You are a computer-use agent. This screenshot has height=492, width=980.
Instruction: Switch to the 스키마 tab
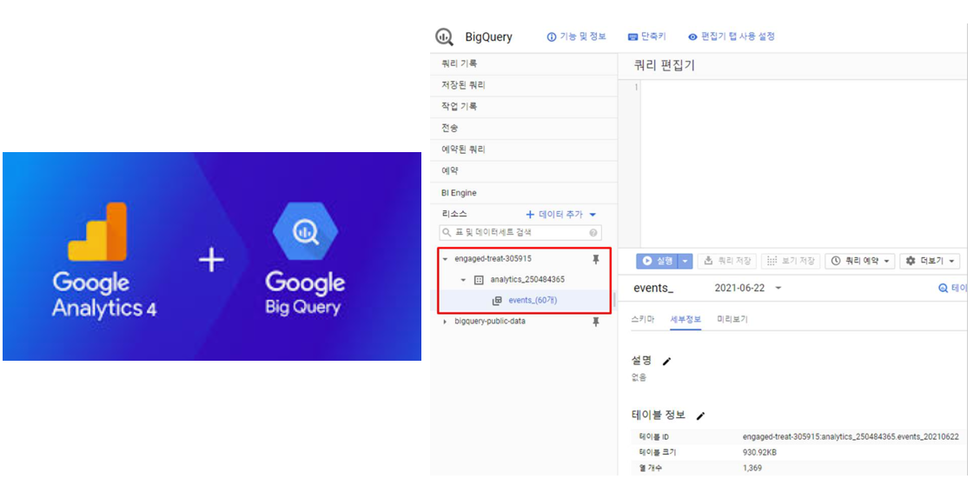point(643,320)
